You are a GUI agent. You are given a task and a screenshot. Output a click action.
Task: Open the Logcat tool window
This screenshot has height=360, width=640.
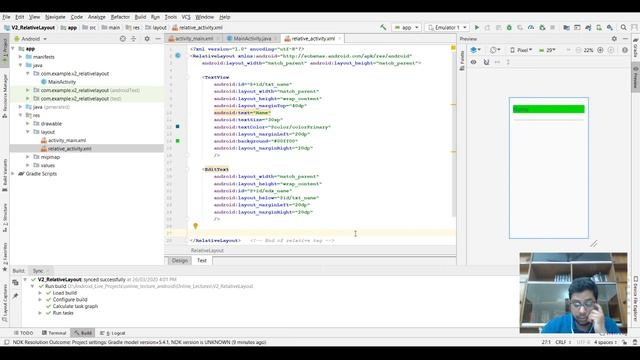113,333
